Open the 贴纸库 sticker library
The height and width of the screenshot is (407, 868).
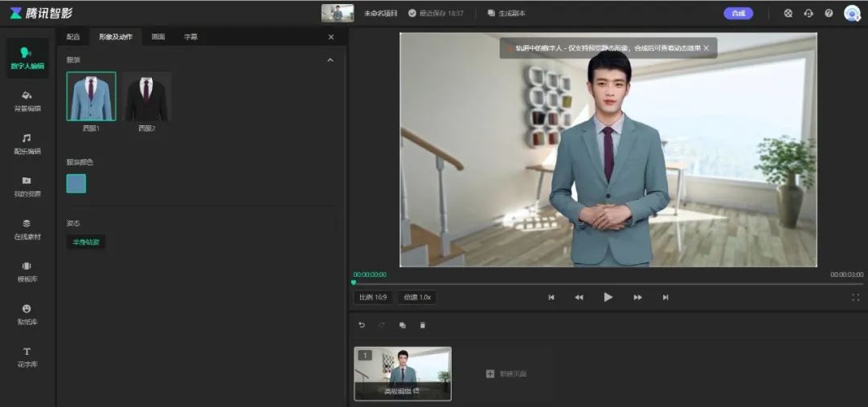tap(27, 314)
